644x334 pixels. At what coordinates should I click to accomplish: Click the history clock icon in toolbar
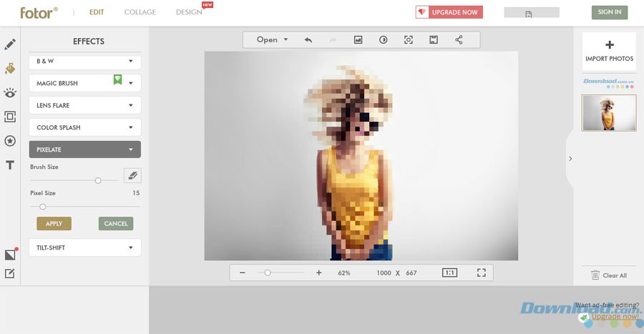click(384, 40)
